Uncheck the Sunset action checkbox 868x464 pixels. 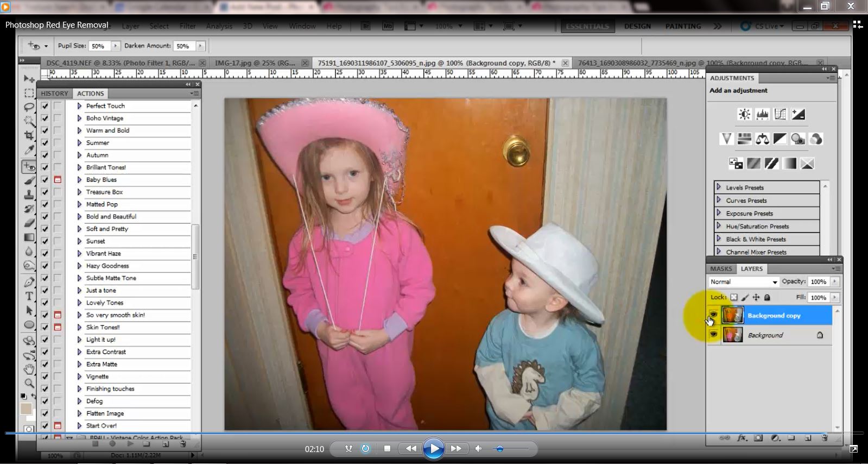(45, 241)
